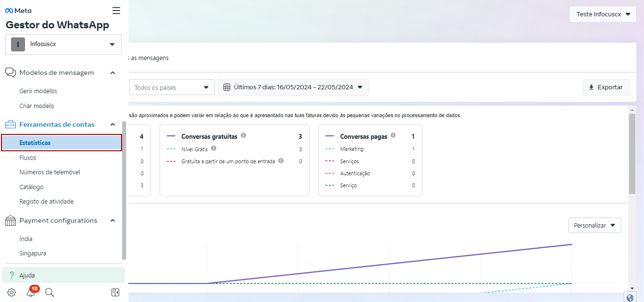
Task: Open settings gear icon in sidebar
Action: point(12,292)
